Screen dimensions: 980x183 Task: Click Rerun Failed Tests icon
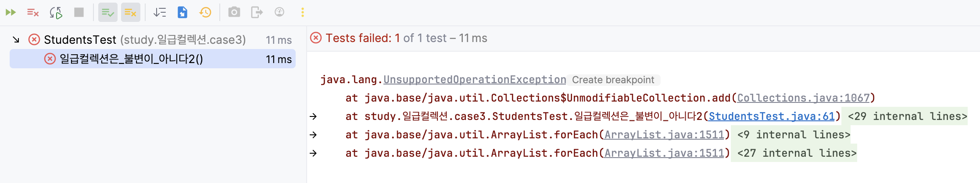pyautogui.click(x=33, y=12)
